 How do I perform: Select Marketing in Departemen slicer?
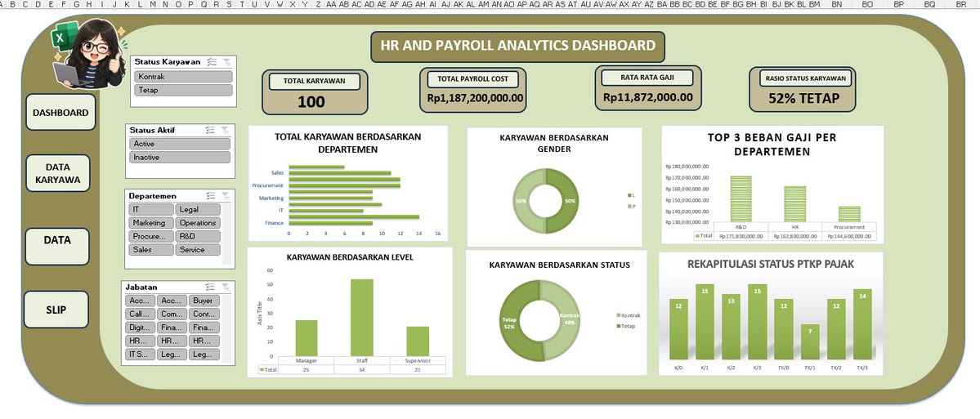point(151,223)
